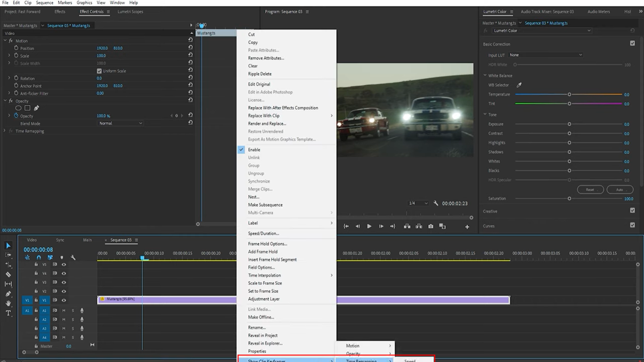Viewport: 644px width, 362px height.
Task: Toggle insert sequences as nests icon
Action: click(x=27, y=257)
